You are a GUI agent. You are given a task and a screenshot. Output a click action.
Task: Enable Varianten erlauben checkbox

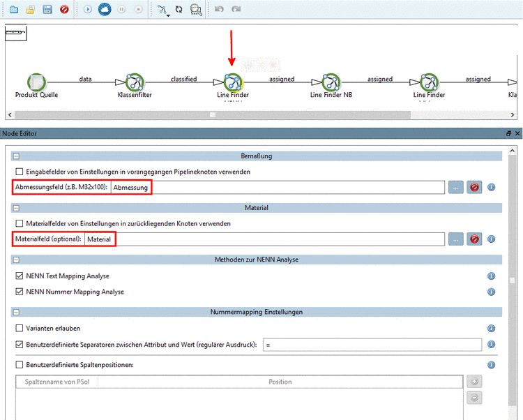pyautogui.click(x=20, y=328)
